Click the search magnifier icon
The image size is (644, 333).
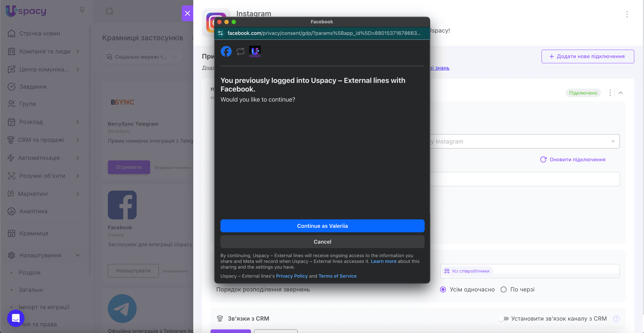(109, 11)
